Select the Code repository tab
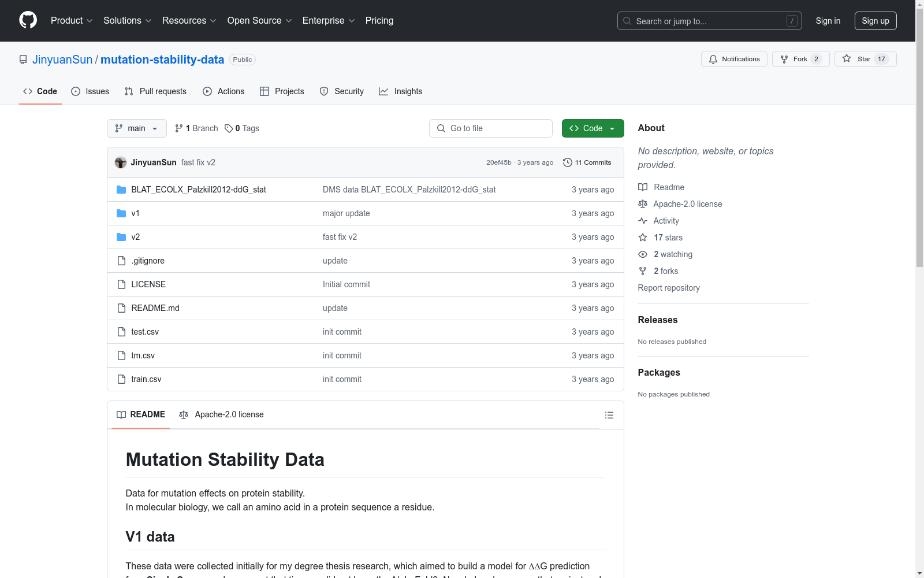 point(40,91)
